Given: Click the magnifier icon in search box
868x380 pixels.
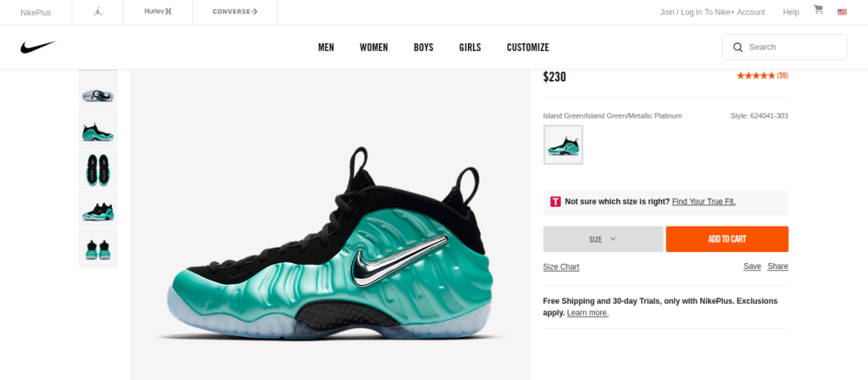Looking at the screenshot, I should coord(737,47).
